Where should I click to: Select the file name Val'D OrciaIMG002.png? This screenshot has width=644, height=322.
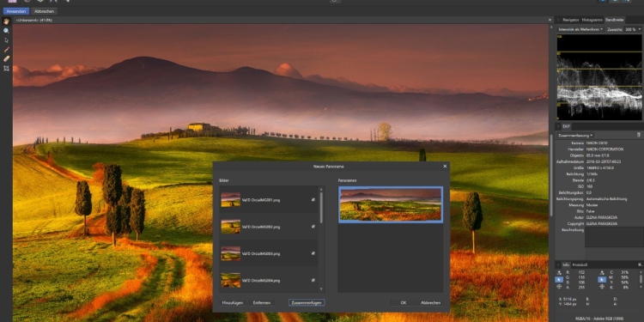pos(261,227)
